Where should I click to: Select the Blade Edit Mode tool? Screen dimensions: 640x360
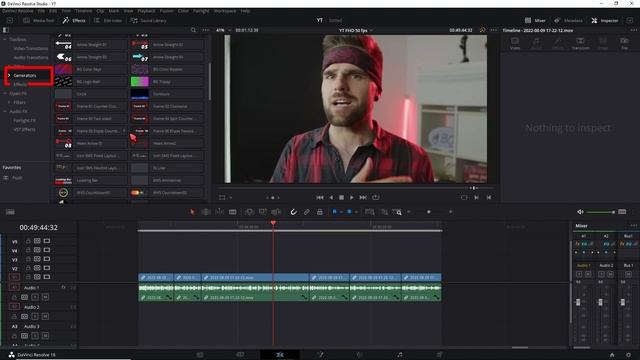pyautogui.click(x=233, y=212)
